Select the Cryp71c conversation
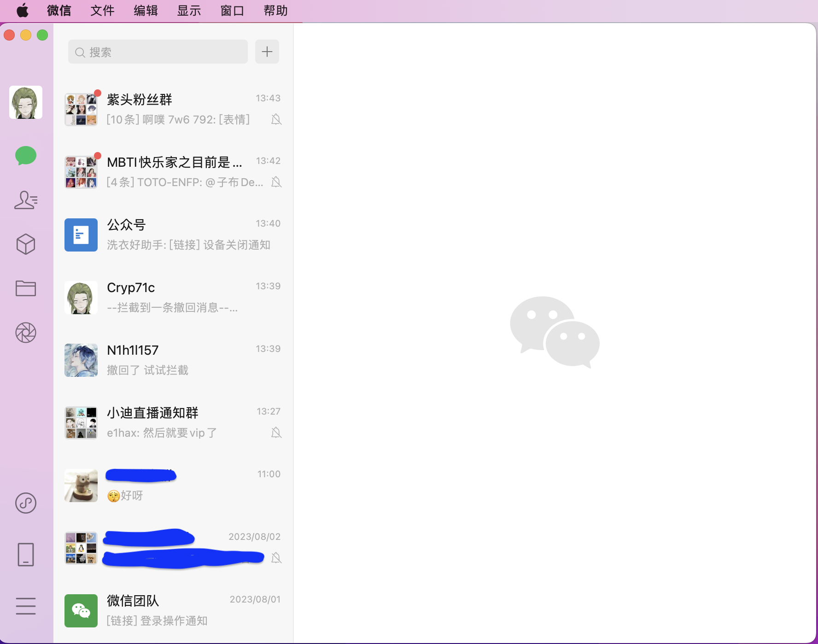The width and height of the screenshot is (818, 644). tap(173, 297)
